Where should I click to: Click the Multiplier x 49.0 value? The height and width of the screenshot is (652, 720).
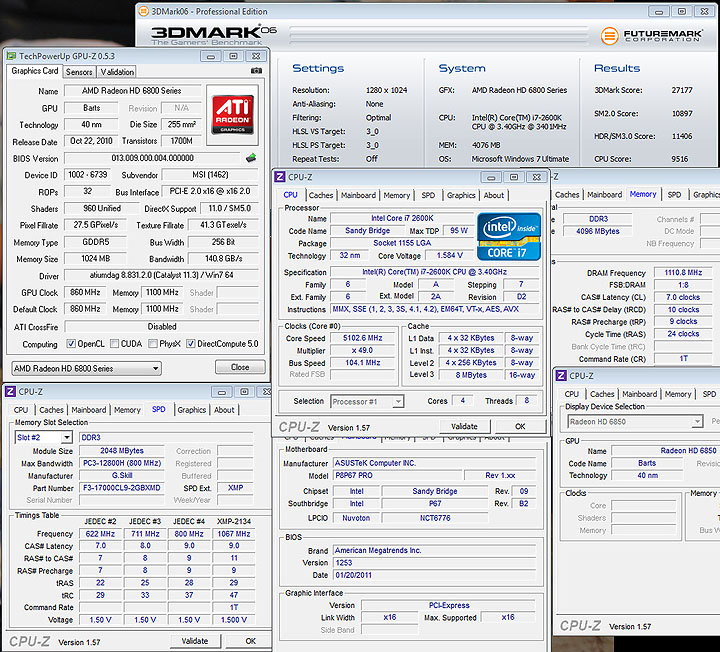coord(363,350)
